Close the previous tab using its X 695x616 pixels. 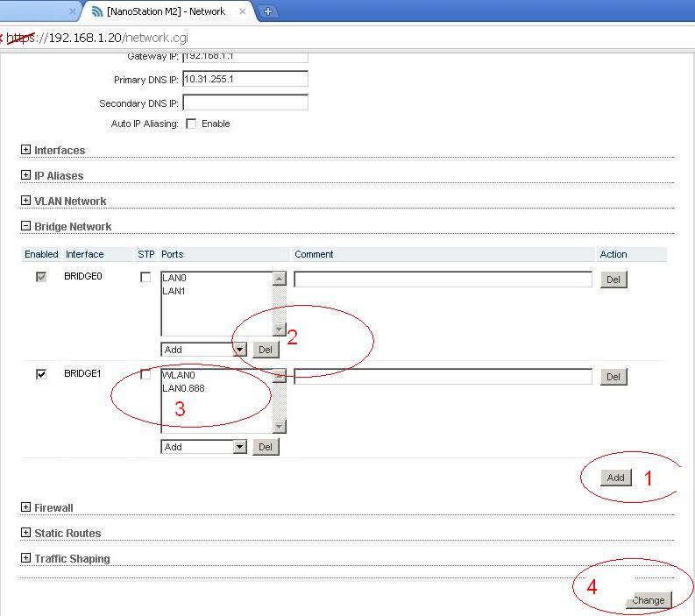[x=73, y=11]
